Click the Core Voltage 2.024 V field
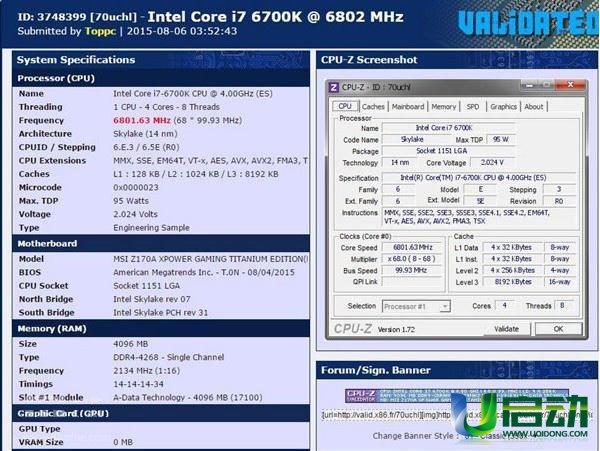 point(492,163)
